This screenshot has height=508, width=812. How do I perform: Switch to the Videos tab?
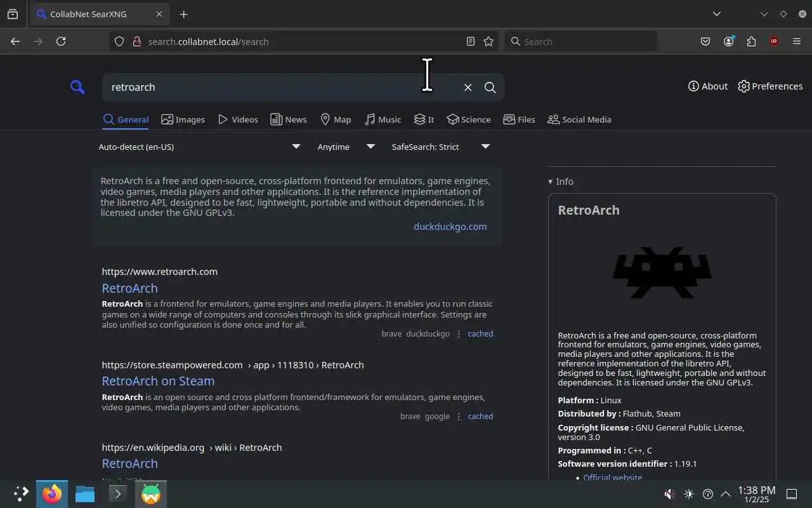[238, 119]
